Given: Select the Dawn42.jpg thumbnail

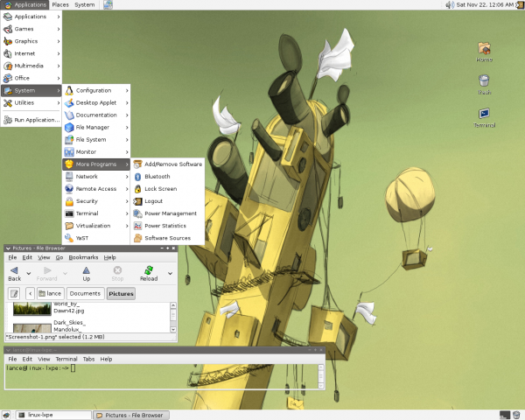Looking at the screenshot, I should point(32,309).
